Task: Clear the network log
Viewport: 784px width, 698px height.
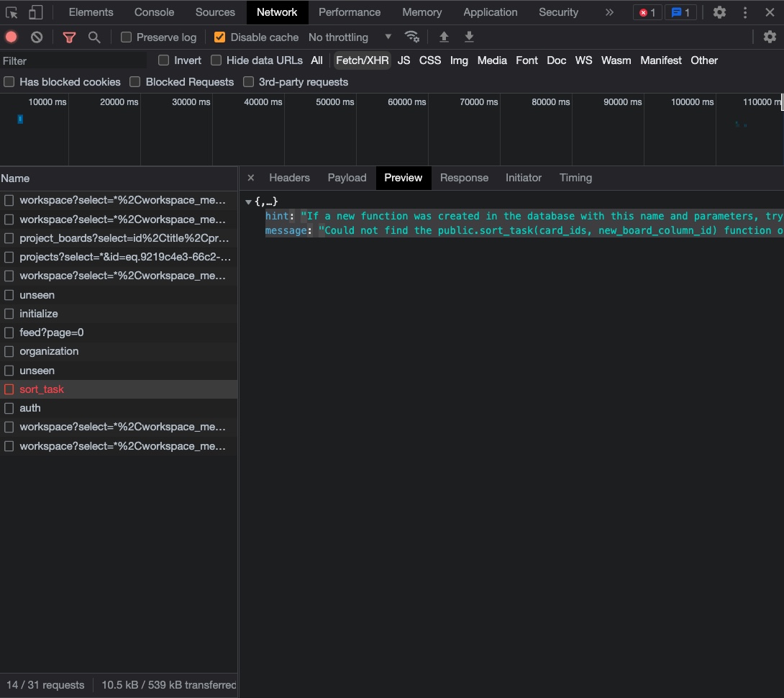Action: pyautogui.click(x=37, y=37)
